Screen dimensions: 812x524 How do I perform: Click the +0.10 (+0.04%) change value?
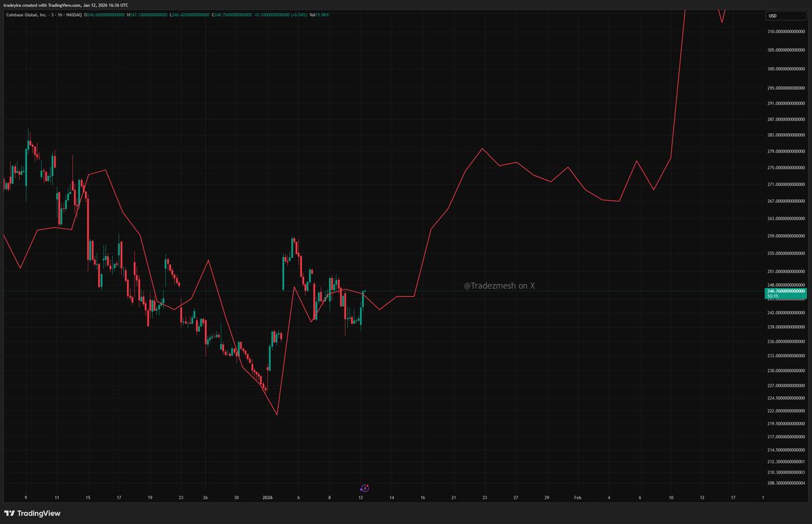280,14
